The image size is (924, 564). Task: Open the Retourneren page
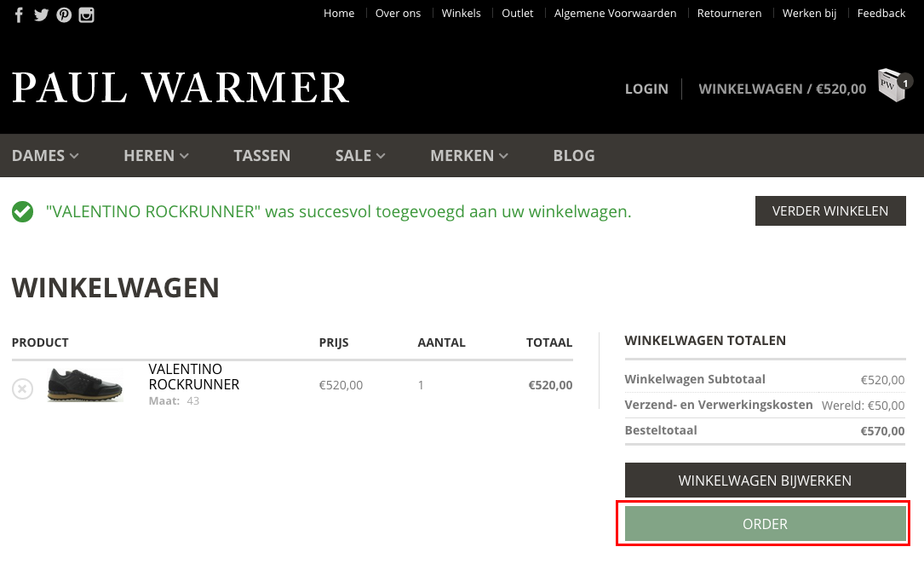point(729,13)
